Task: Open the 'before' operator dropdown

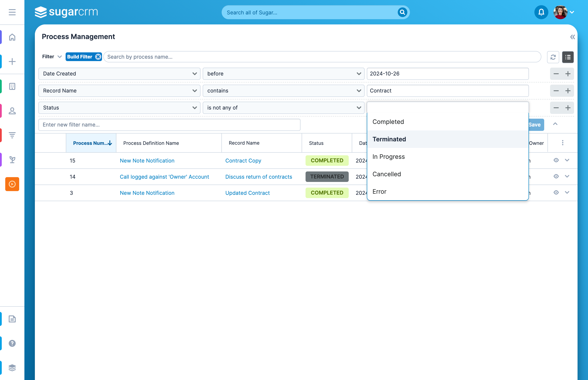Action: [x=284, y=74]
